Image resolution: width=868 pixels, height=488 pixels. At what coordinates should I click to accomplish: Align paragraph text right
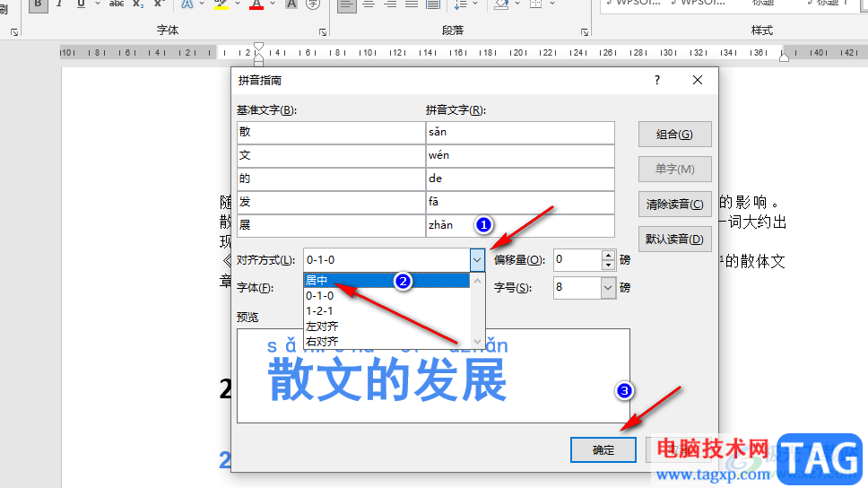pos(390,4)
